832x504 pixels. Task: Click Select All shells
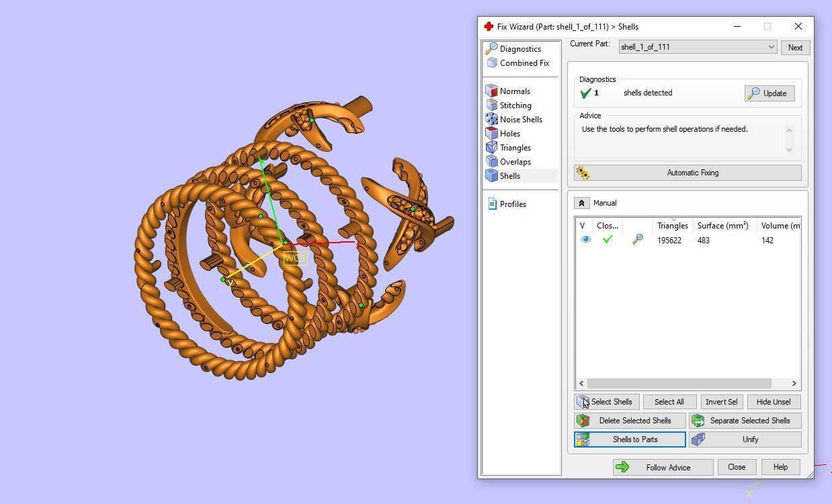tap(669, 401)
